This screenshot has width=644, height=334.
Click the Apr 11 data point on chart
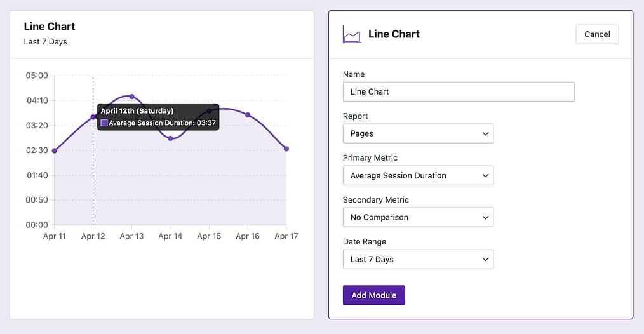[55, 150]
